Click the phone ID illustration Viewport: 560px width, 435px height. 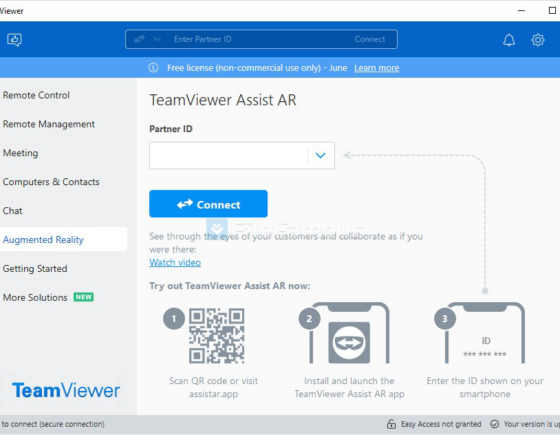[485, 333]
